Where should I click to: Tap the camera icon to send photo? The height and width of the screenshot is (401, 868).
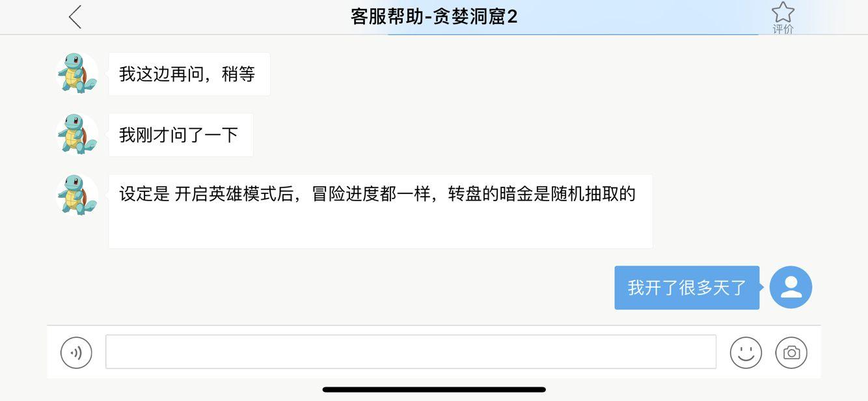pos(791,353)
